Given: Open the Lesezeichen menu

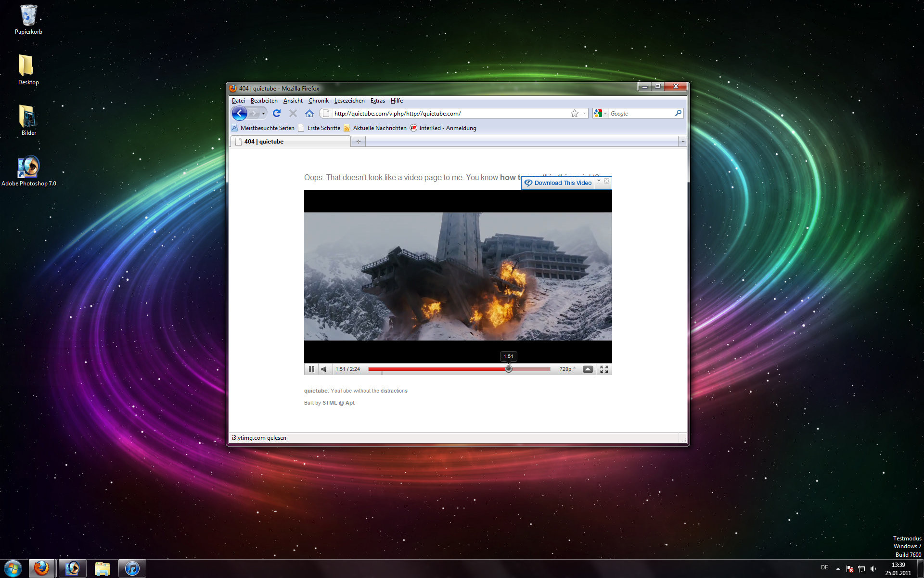Looking at the screenshot, I should coord(349,101).
